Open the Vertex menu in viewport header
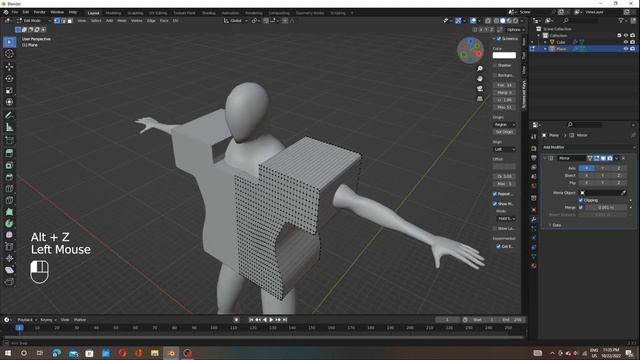Image resolution: width=640 pixels, height=360 pixels. point(137,20)
